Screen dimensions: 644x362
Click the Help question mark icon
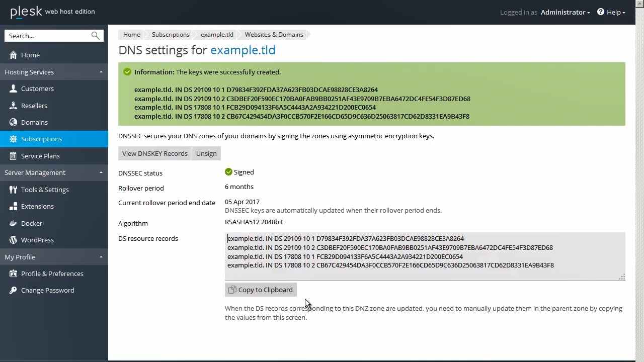[601, 12]
